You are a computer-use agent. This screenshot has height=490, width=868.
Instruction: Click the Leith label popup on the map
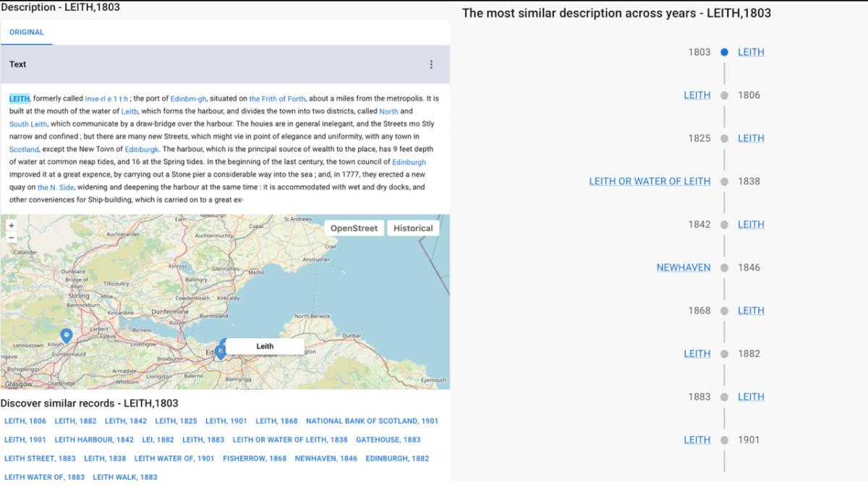[x=265, y=346]
